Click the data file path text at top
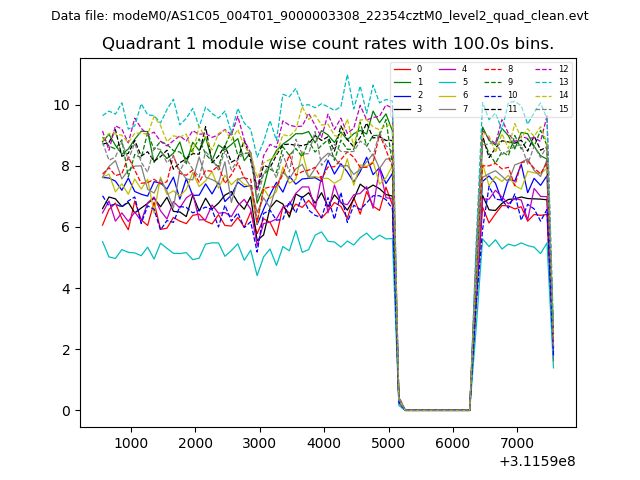 (319, 15)
